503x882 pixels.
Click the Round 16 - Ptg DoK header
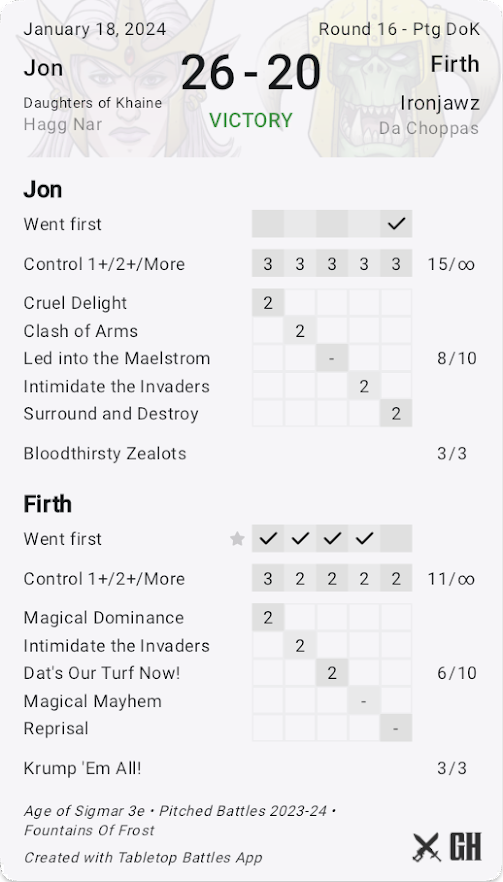[x=399, y=29]
